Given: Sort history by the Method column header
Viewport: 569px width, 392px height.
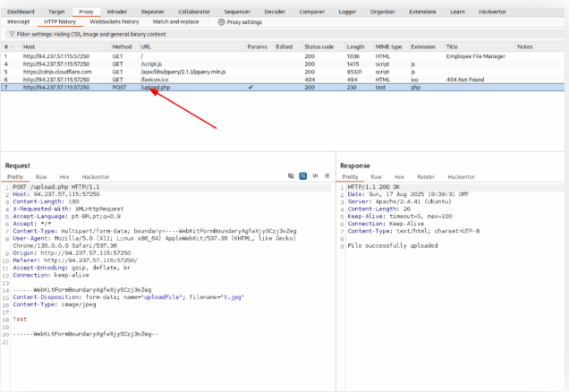Looking at the screenshot, I should [x=122, y=46].
